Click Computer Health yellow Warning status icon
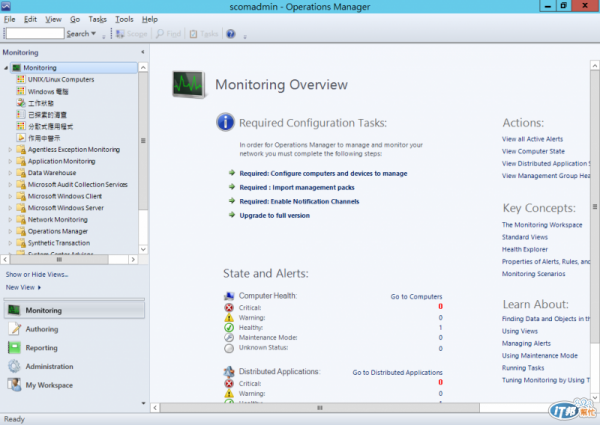The width and height of the screenshot is (600, 425). [x=229, y=318]
